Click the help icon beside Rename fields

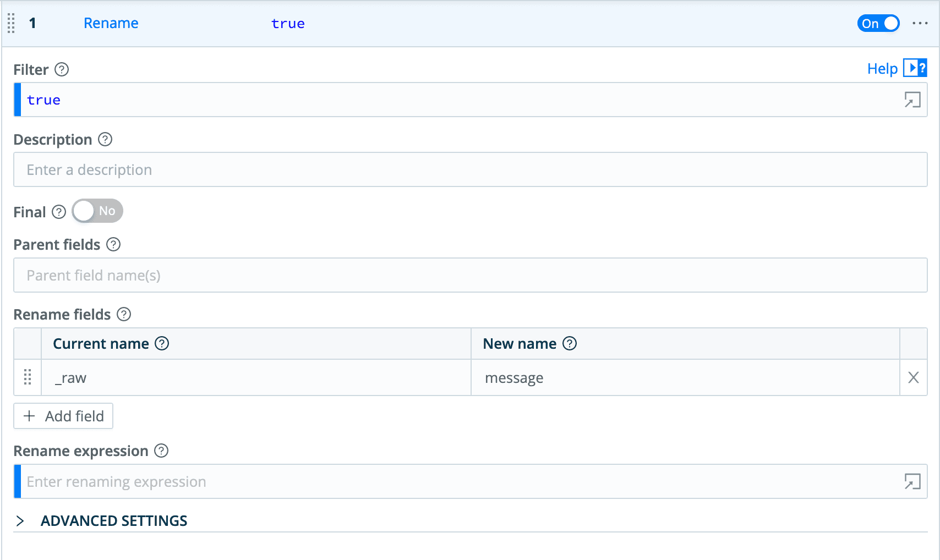124,315
